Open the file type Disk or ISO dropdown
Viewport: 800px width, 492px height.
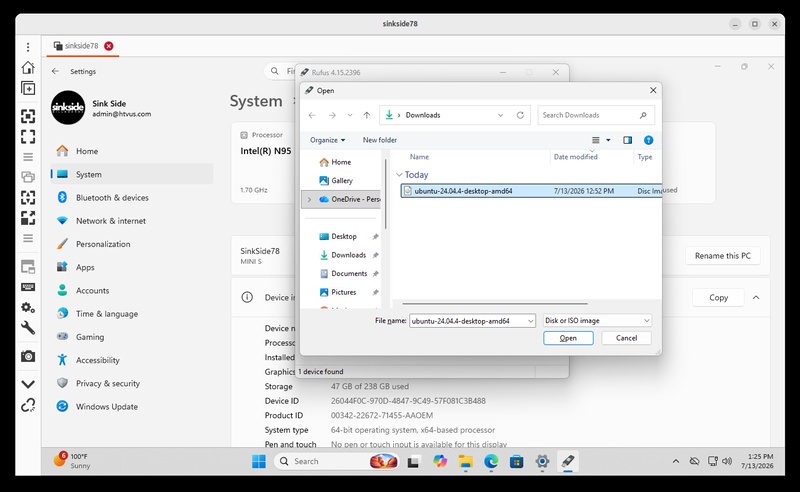[597, 321]
